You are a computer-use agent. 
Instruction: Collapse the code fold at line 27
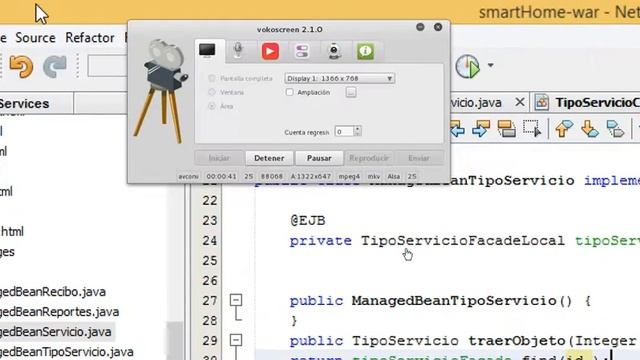[x=236, y=300]
